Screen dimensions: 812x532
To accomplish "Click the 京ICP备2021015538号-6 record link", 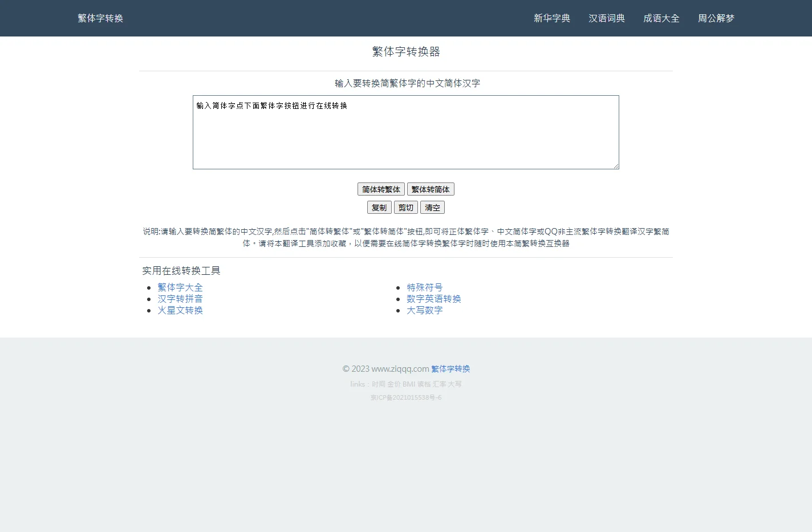I will tap(406, 397).
